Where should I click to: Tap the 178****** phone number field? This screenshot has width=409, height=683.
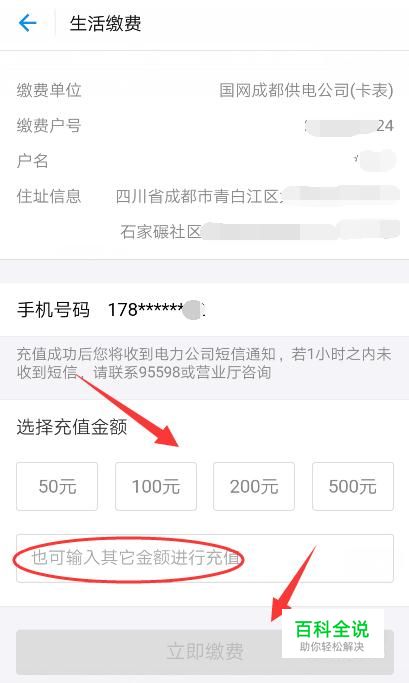point(157,310)
